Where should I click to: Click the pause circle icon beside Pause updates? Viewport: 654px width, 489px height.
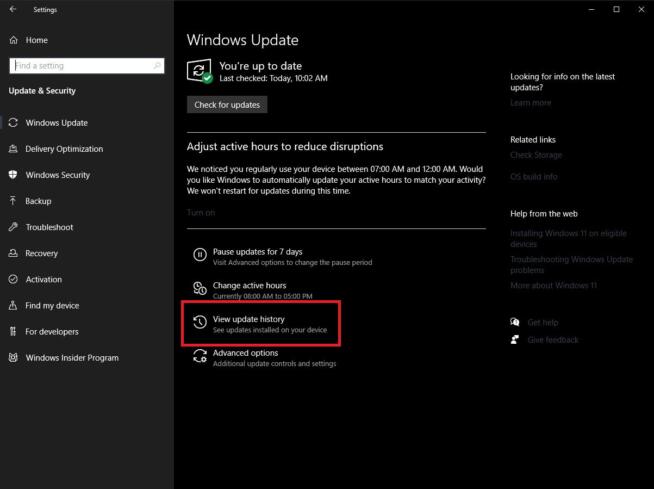click(x=200, y=254)
